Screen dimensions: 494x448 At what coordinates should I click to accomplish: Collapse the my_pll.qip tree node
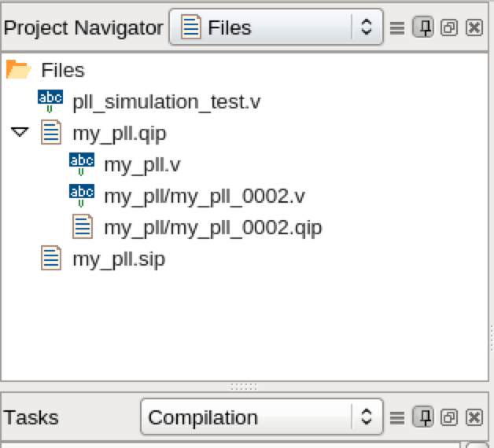20,132
